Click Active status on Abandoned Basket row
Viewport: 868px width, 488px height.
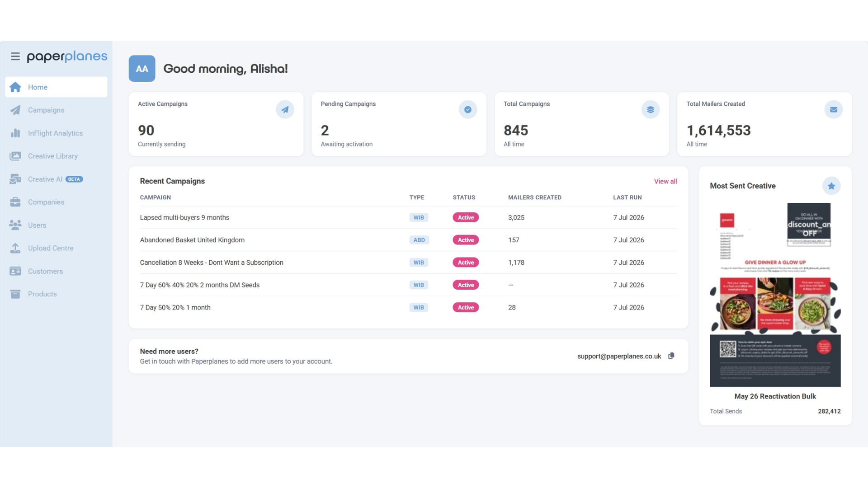(466, 240)
